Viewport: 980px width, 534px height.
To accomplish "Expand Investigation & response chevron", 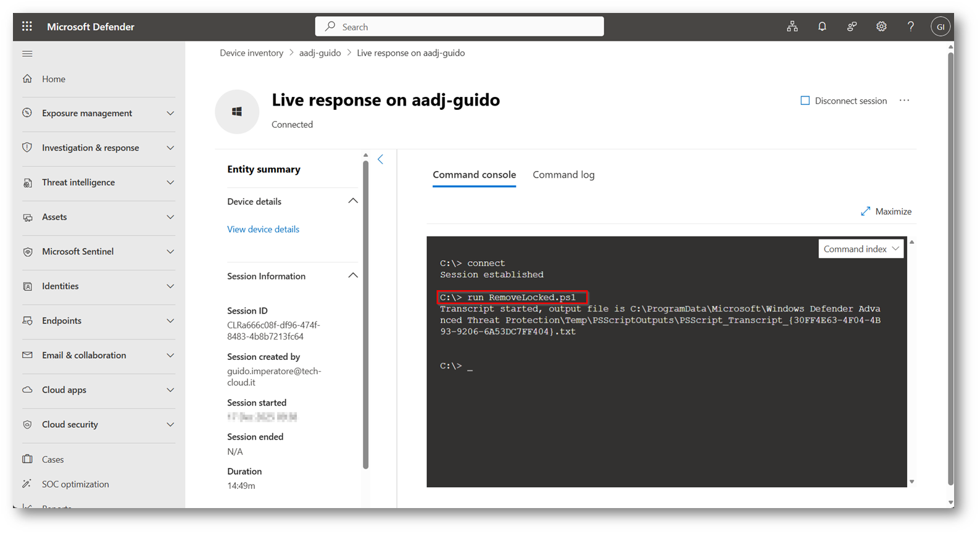I will (170, 148).
